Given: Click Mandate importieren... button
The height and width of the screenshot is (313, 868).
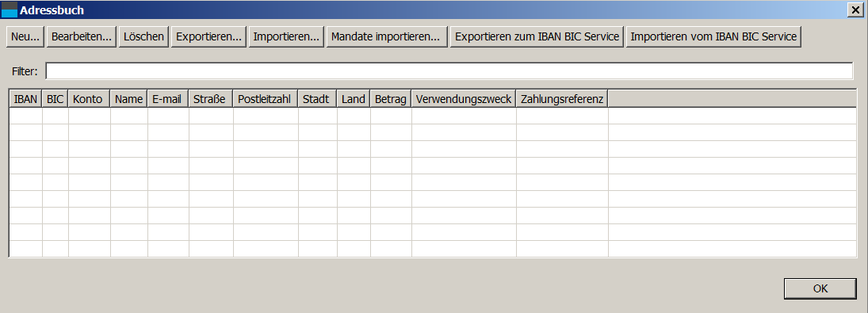Looking at the screenshot, I should coord(387,36).
